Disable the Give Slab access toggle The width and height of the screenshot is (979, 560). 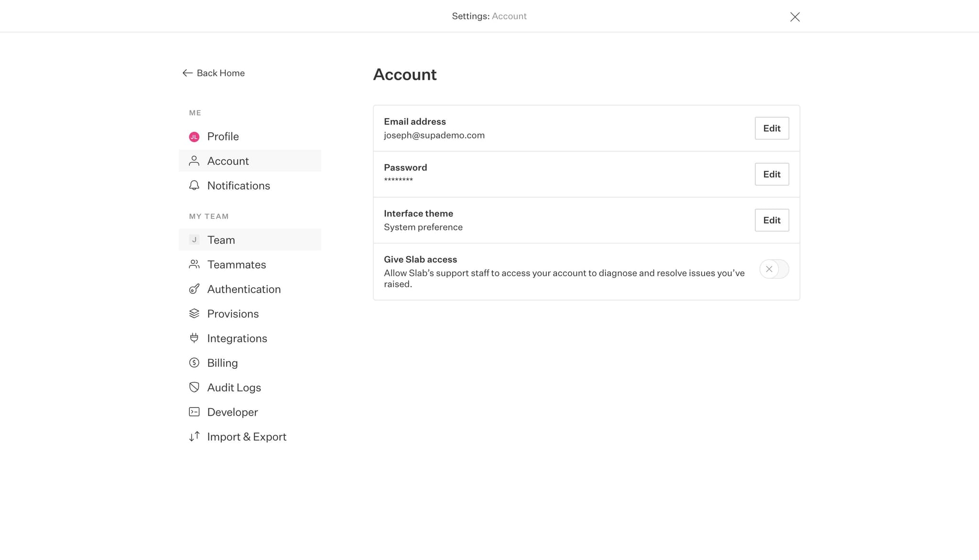[x=773, y=269]
